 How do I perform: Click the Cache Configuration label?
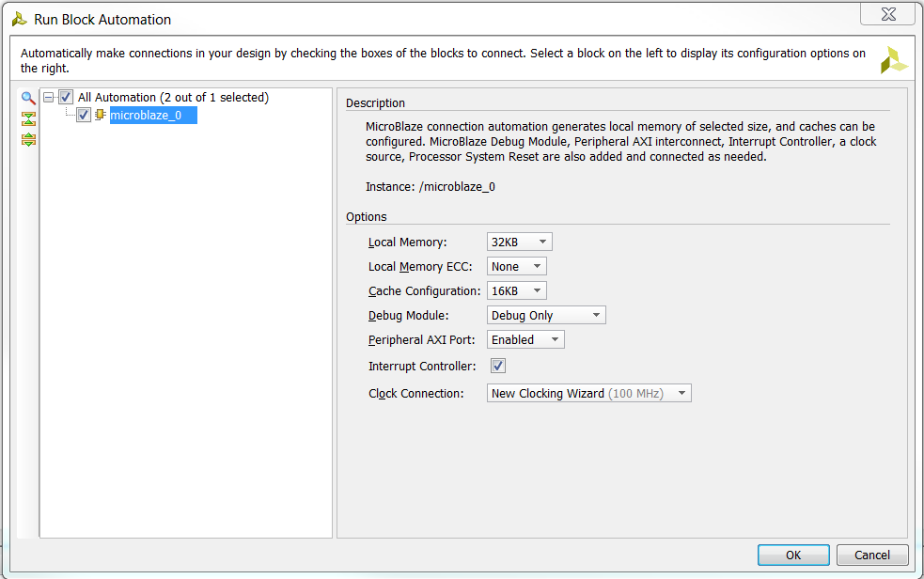tap(424, 291)
